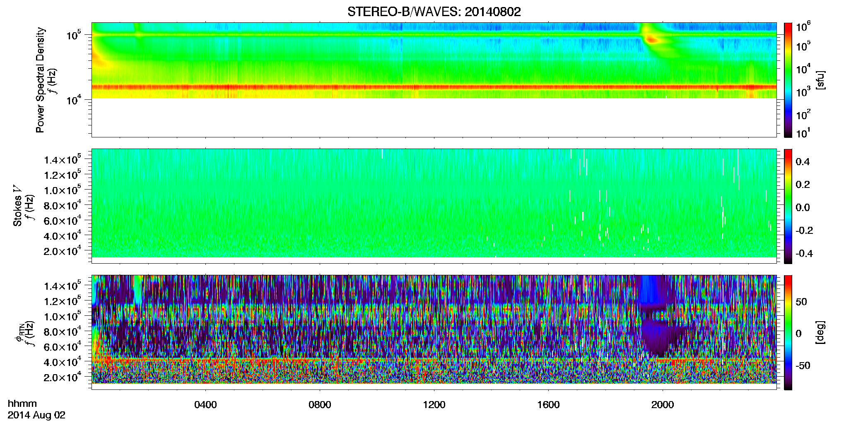
Task: Click the Stokes V axis label
Action: pyautogui.click(x=17, y=206)
